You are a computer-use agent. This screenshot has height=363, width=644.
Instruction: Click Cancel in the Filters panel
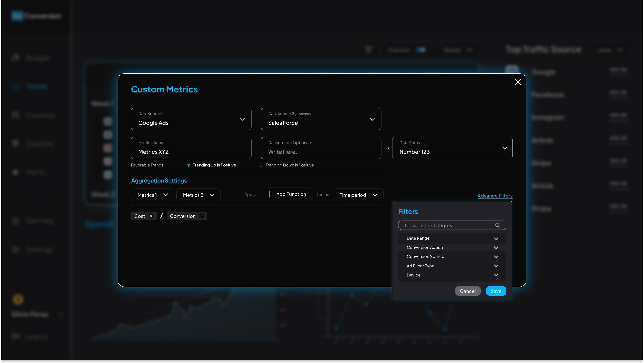point(468,291)
